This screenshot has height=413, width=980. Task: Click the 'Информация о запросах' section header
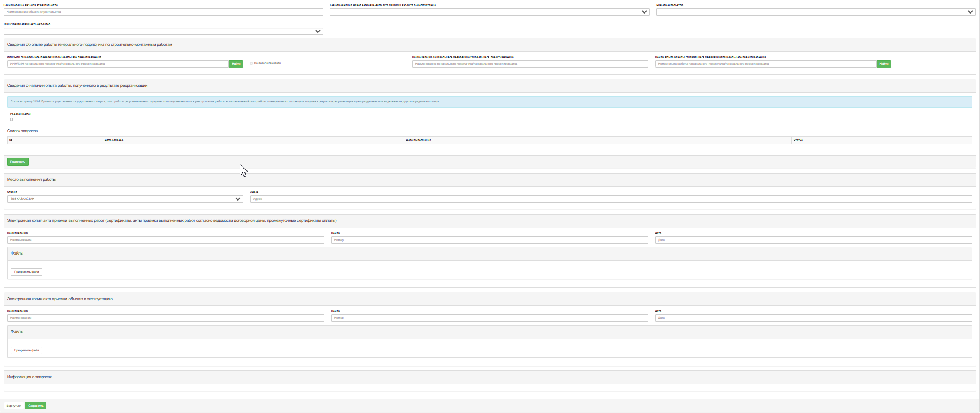pos(489,377)
